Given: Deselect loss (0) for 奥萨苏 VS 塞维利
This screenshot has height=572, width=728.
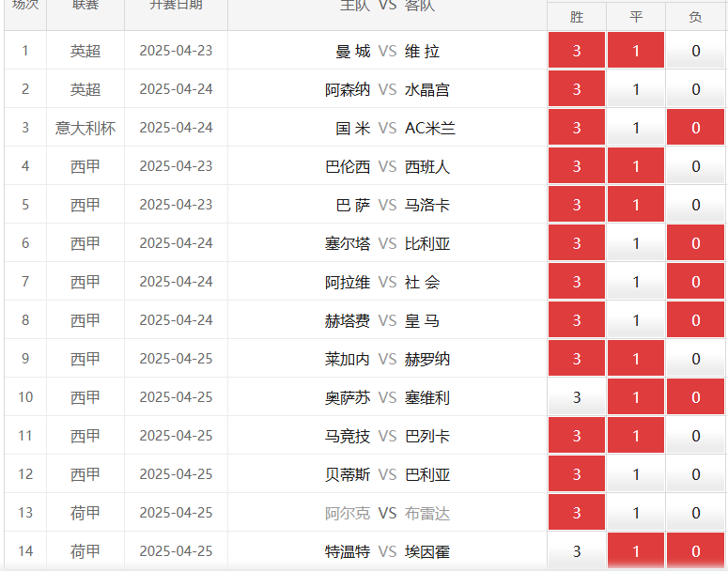Looking at the screenshot, I should 695,397.
